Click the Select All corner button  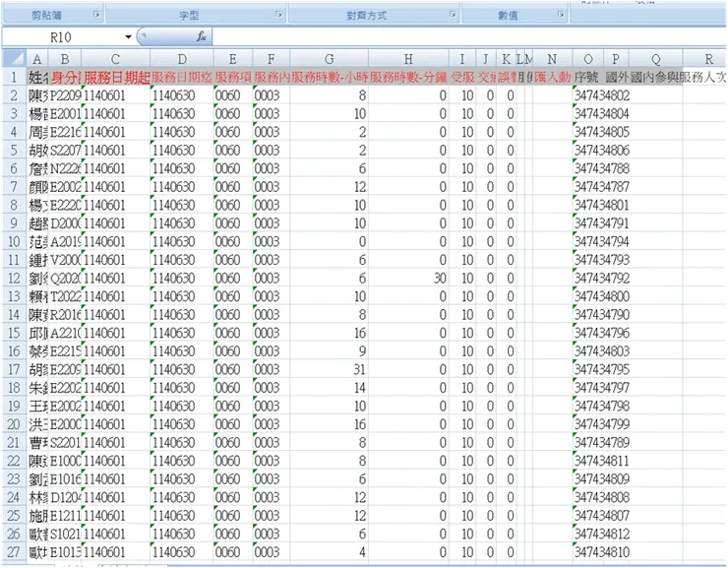[13, 60]
